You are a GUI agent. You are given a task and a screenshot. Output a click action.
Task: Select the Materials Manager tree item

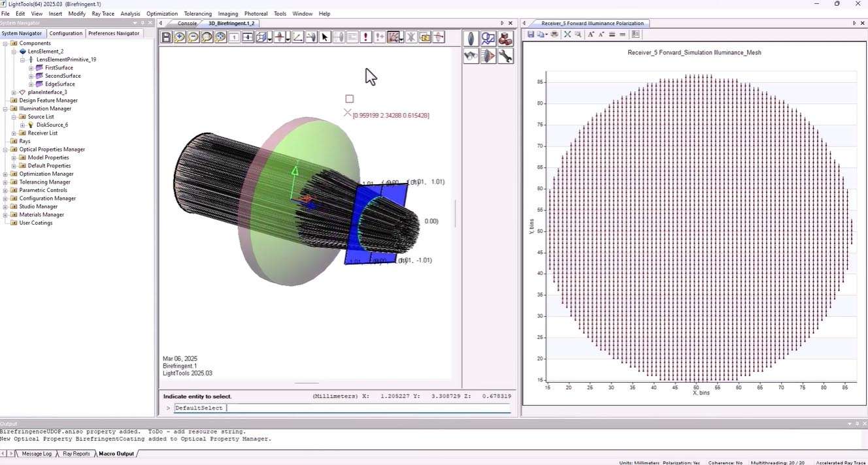tap(41, 215)
